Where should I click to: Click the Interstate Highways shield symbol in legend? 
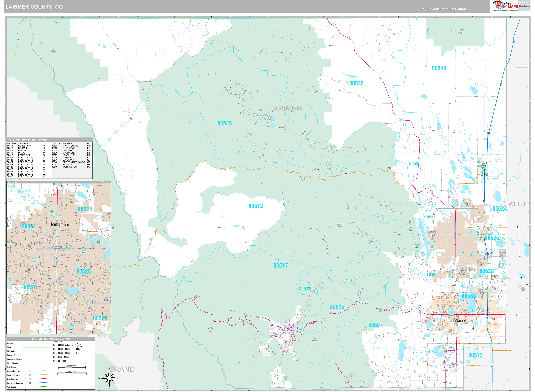click(30, 383)
